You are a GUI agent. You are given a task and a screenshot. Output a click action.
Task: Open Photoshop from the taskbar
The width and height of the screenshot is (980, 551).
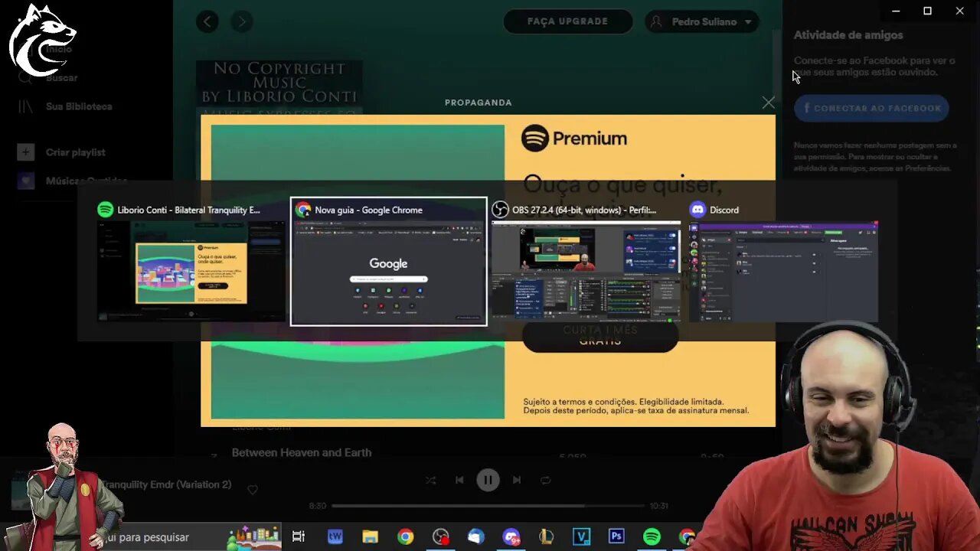(x=616, y=537)
